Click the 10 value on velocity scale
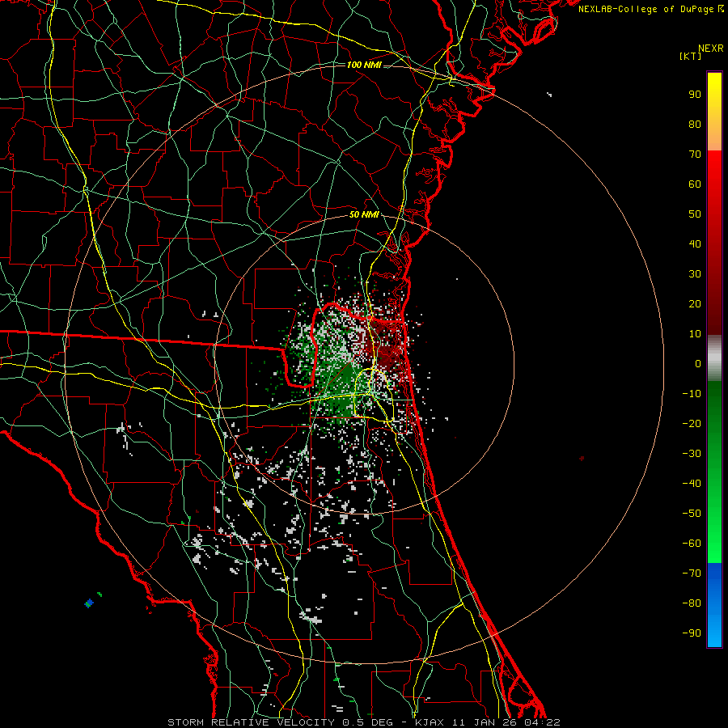 tap(695, 334)
